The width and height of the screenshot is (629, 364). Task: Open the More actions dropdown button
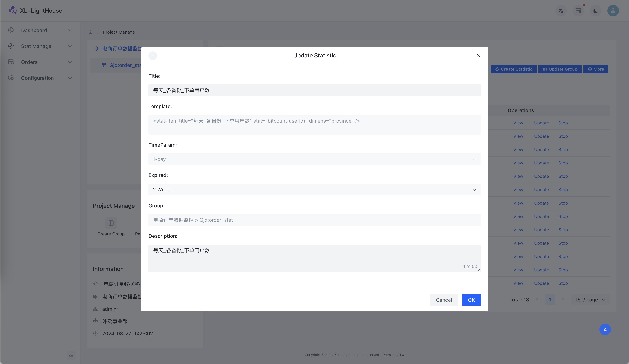point(596,69)
